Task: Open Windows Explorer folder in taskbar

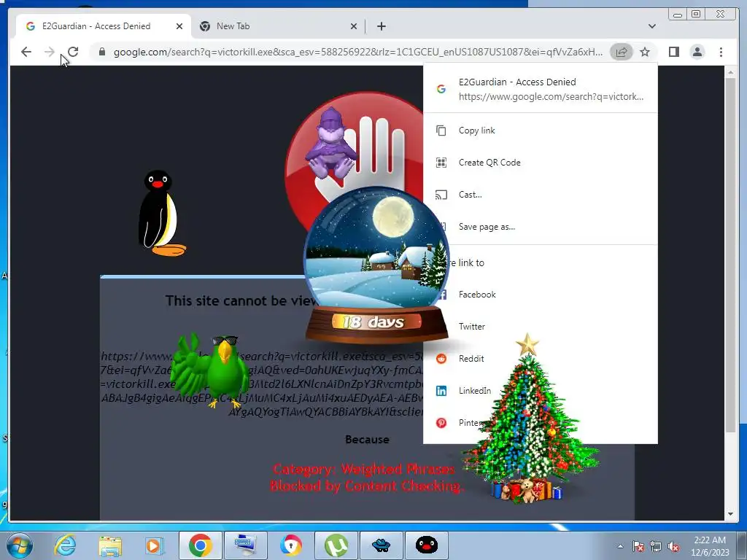Action: pos(110,545)
